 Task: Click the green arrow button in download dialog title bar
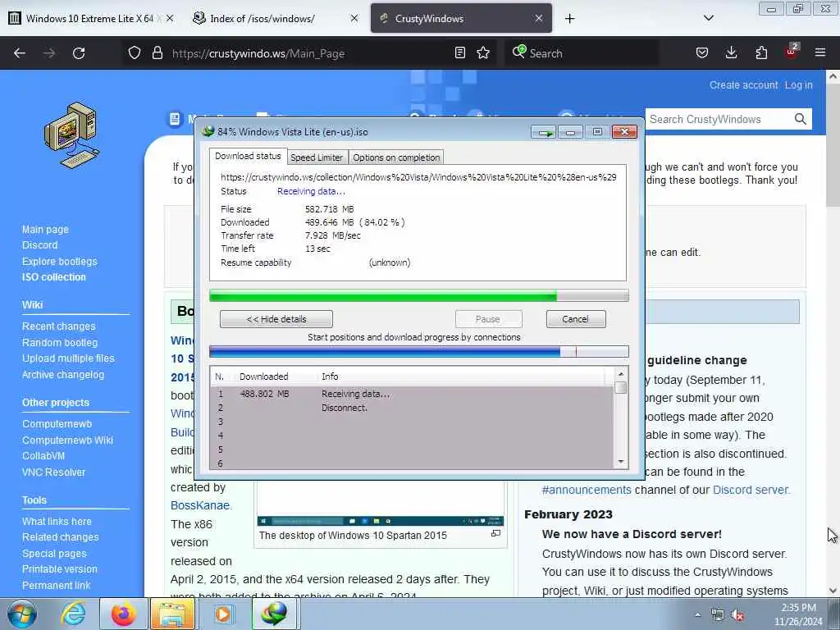point(545,132)
